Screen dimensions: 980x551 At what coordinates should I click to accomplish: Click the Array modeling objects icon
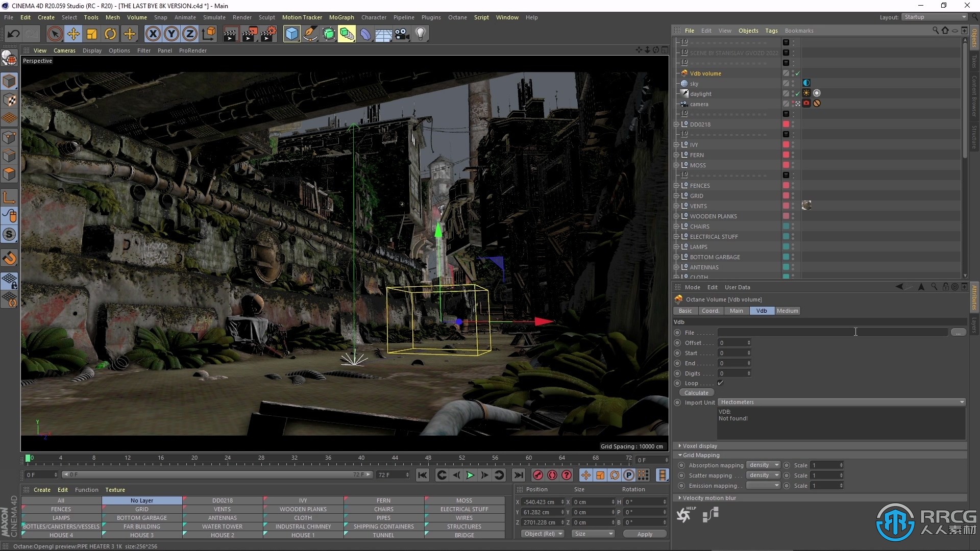(347, 34)
